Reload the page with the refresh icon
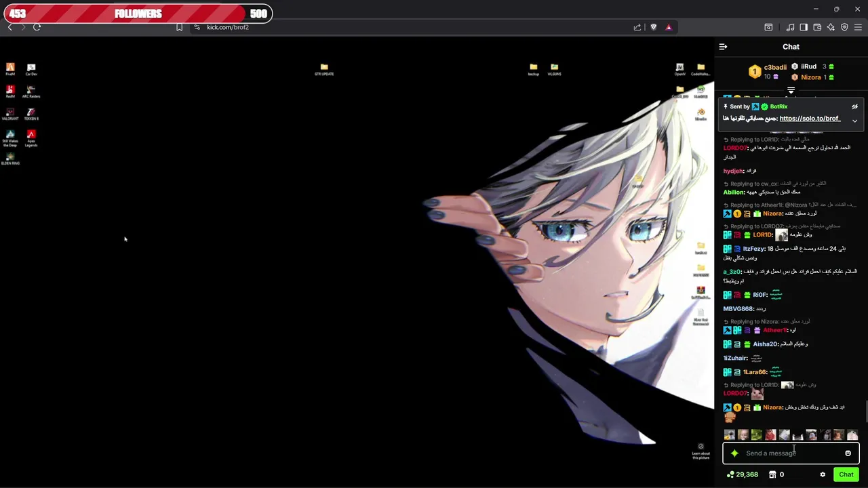The image size is (868, 488). click(37, 27)
